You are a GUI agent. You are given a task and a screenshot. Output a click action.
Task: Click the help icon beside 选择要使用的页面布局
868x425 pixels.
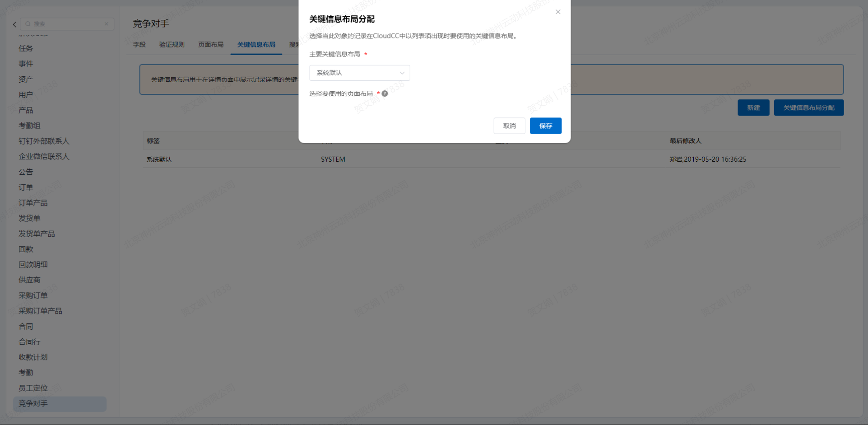(385, 93)
